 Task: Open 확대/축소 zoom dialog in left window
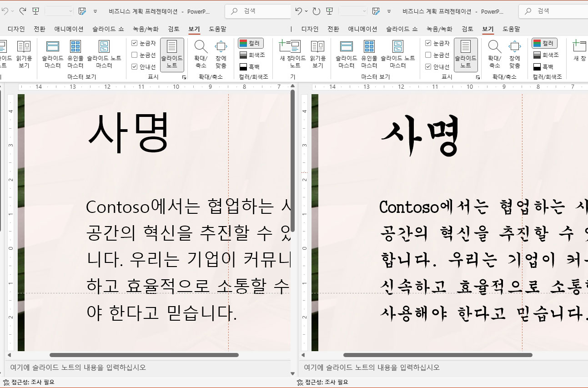pyautogui.click(x=201, y=55)
